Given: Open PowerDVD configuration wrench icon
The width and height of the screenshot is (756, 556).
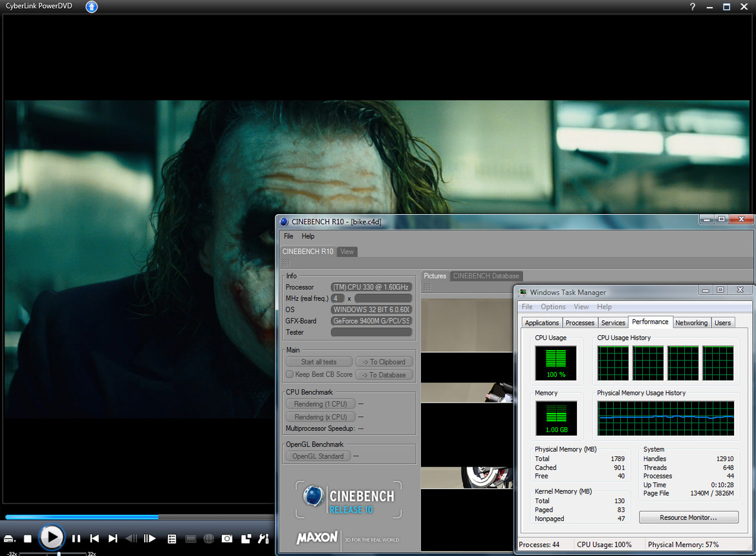Looking at the screenshot, I should click(263, 539).
